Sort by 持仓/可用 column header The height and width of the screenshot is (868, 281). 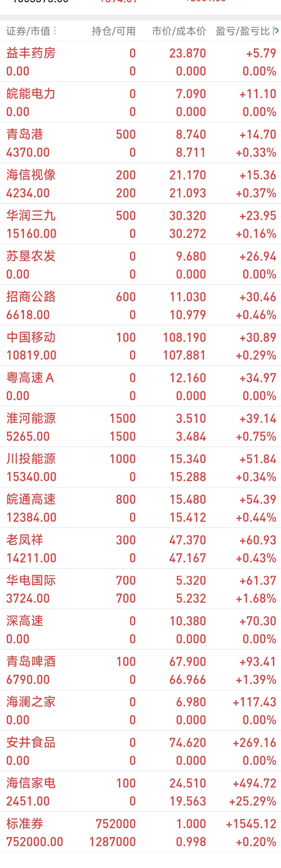(x=113, y=31)
